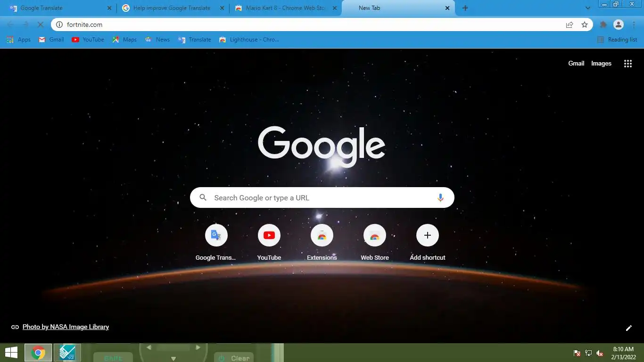
Task: Click the Share this page icon
Action: coord(570,25)
